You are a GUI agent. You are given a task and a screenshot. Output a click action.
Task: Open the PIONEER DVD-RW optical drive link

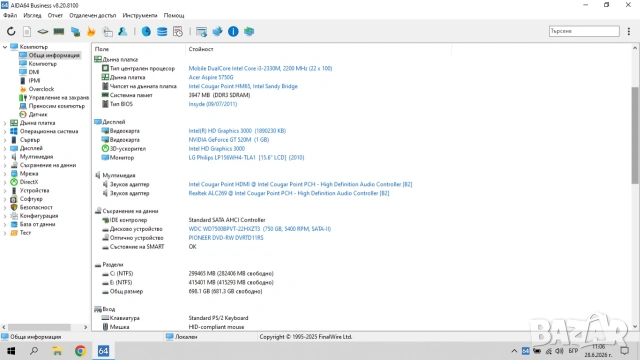(x=226, y=238)
